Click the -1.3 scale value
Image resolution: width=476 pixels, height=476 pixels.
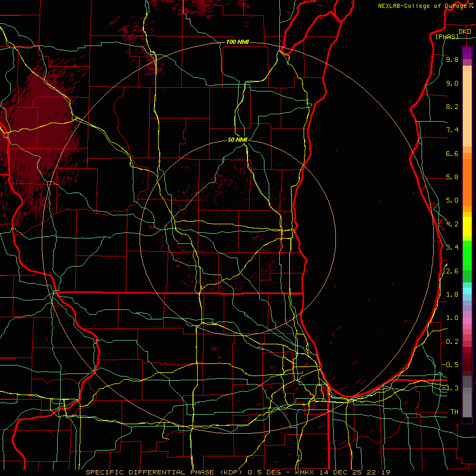point(450,388)
